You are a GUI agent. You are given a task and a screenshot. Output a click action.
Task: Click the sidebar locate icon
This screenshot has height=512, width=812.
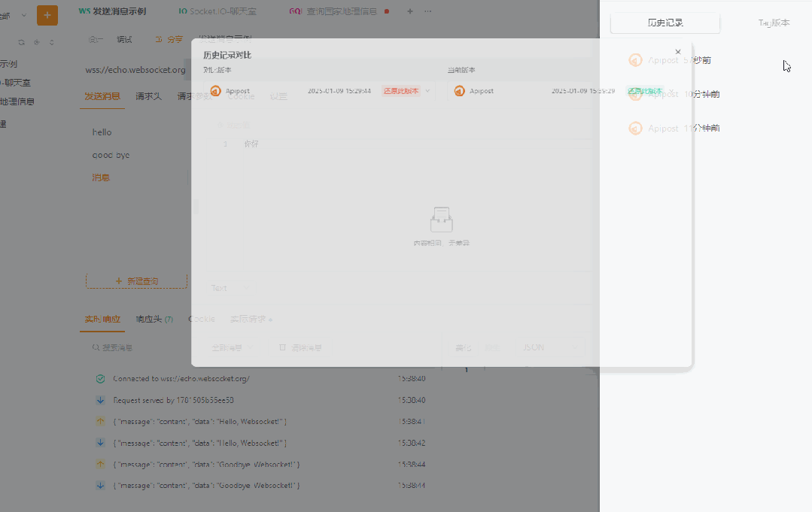(x=37, y=42)
